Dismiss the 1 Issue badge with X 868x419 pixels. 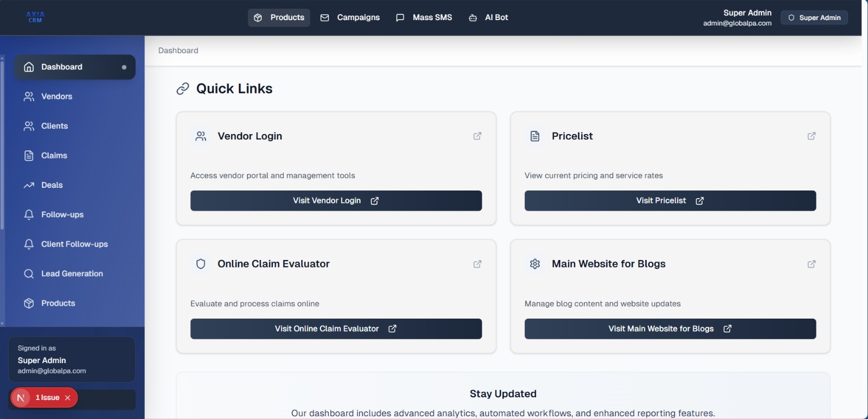coord(68,398)
